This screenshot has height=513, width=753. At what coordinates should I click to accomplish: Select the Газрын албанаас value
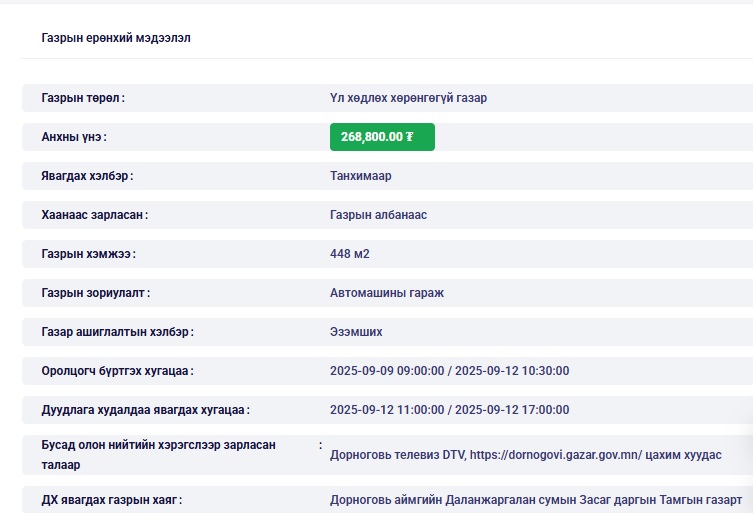point(379,215)
